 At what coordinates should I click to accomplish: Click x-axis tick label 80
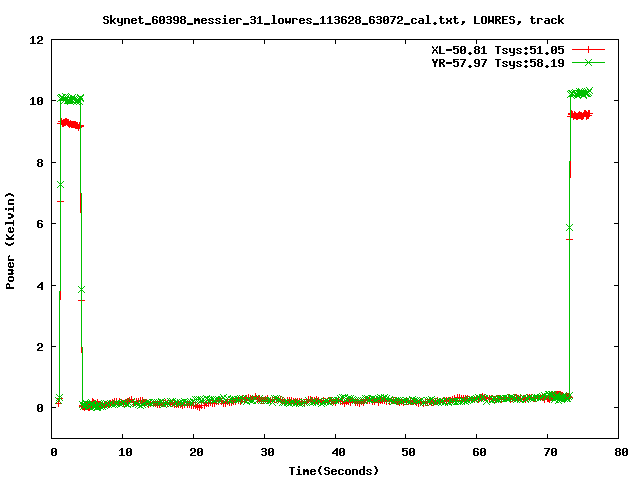coord(621,452)
